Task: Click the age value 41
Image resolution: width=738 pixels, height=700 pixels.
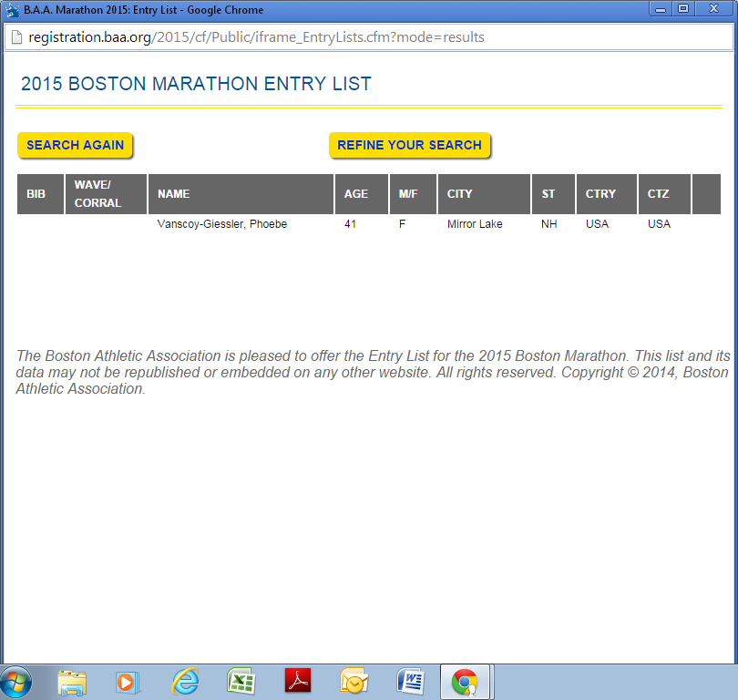Action: [x=350, y=224]
